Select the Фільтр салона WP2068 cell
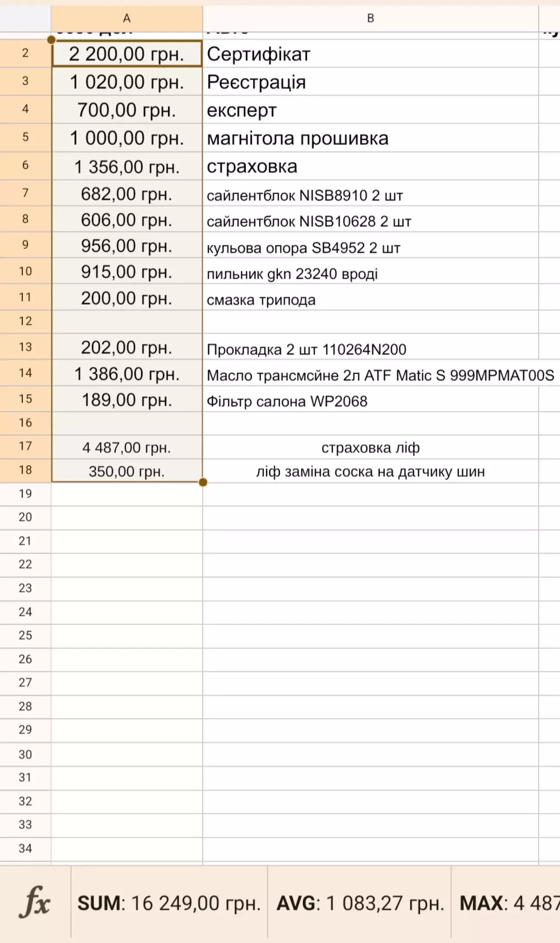The image size is (560, 943). click(x=370, y=401)
